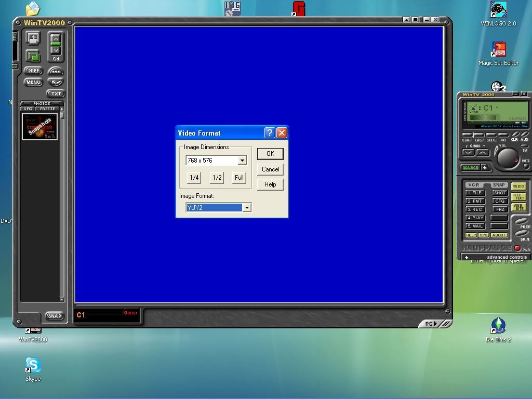This screenshot has height=399, width=532.
Task: Expand the SOURCE dropdown arrow
Action: coord(485,168)
